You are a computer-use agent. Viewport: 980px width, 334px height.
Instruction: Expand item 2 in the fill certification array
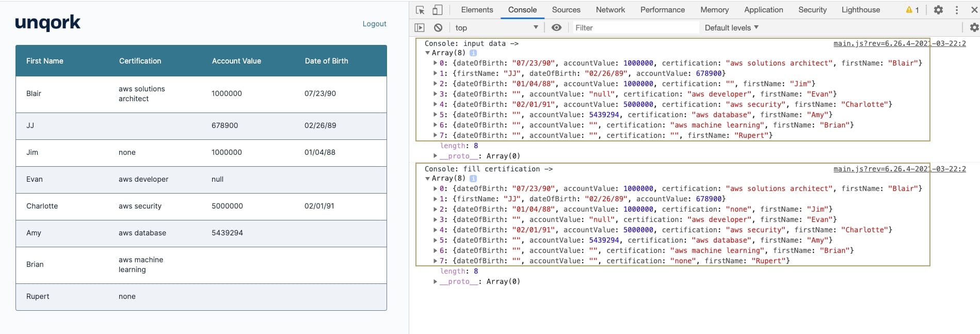(435, 210)
